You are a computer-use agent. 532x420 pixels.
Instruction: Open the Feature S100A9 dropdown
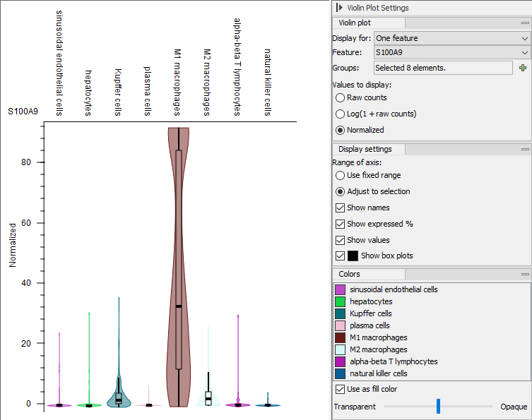point(452,52)
